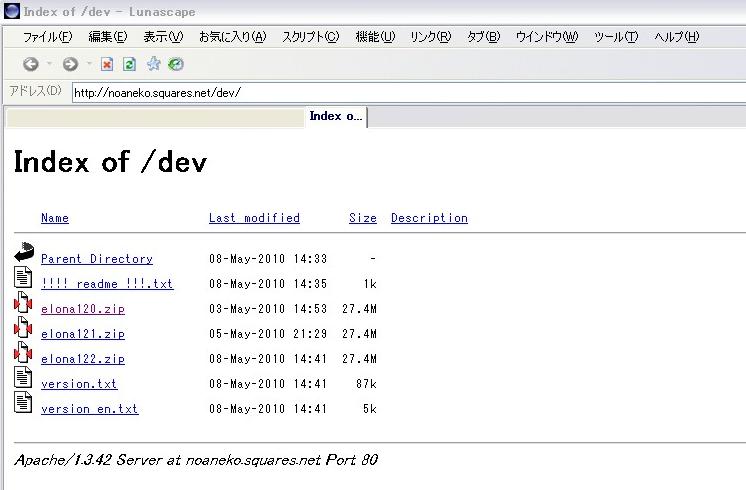Sort listing by Last modified link
This screenshot has width=746, height=490.
255,218
